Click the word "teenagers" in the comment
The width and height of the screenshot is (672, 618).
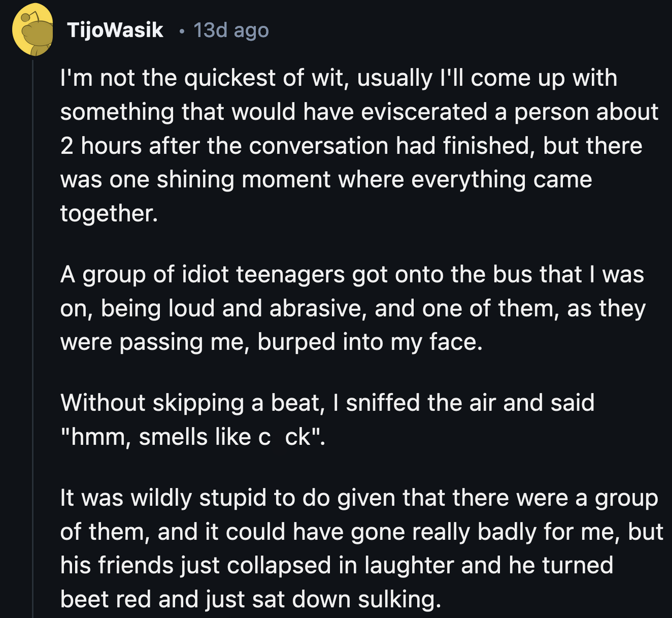291,275
